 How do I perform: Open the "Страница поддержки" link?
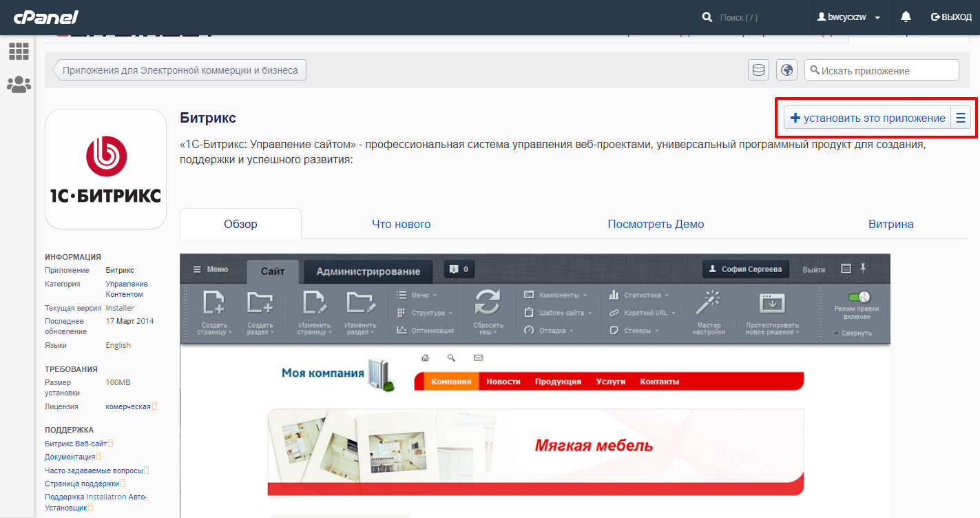[82, 484]
